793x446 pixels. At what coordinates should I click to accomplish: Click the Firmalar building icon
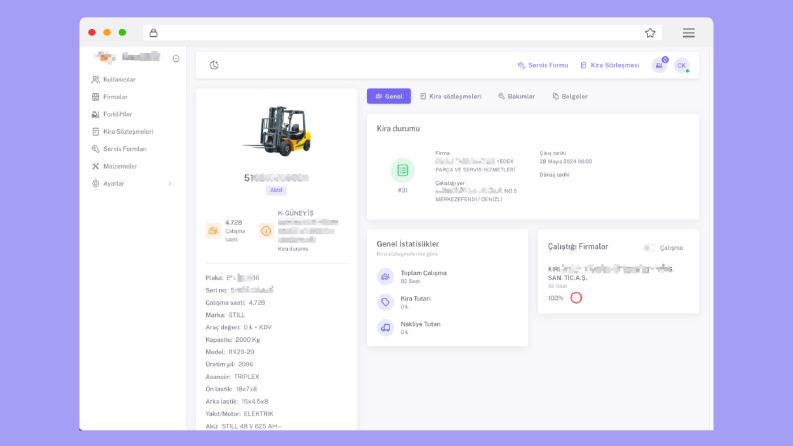[95, 97]
